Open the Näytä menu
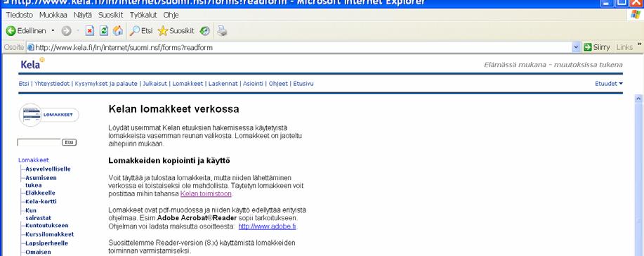 83,15
